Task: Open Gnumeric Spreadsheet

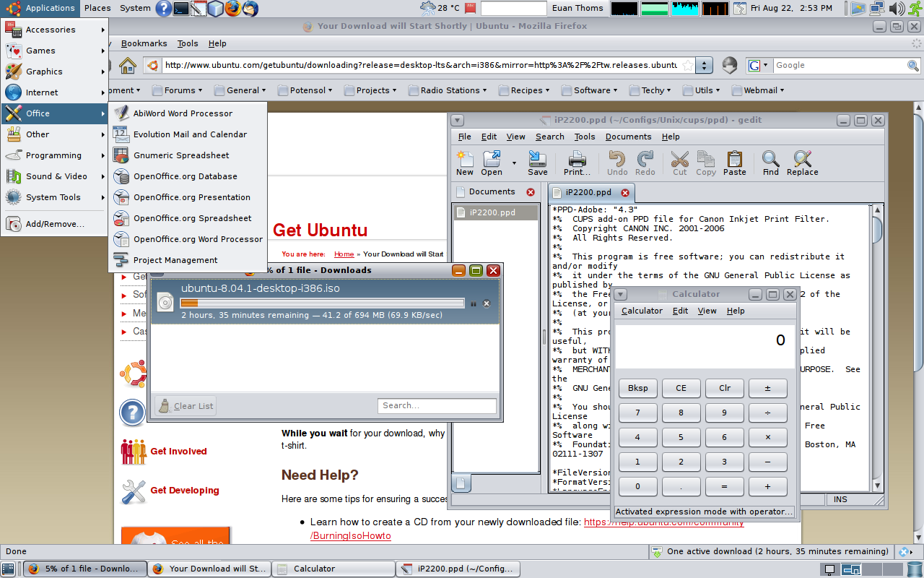Action: [x=188, y=155]
